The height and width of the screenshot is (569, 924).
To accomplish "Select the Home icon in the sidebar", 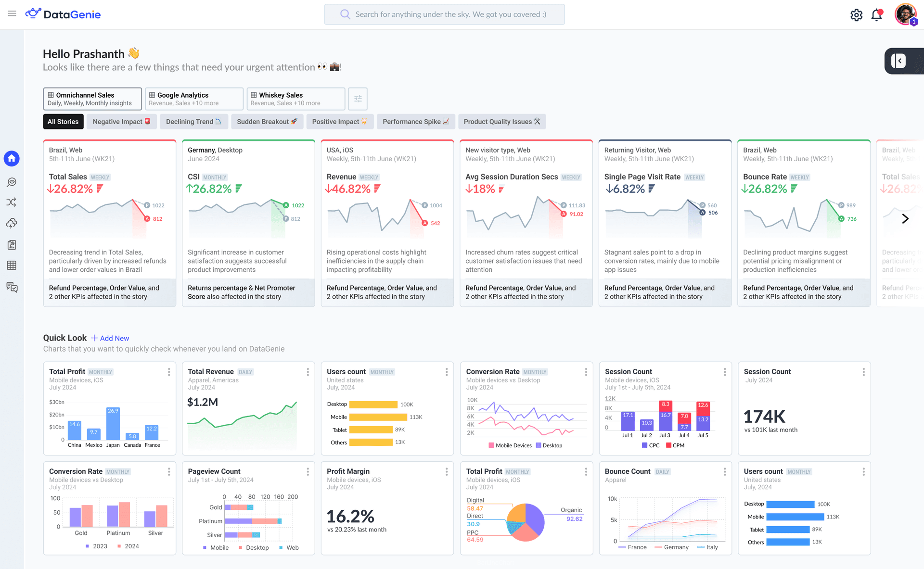I will point(12,159).
